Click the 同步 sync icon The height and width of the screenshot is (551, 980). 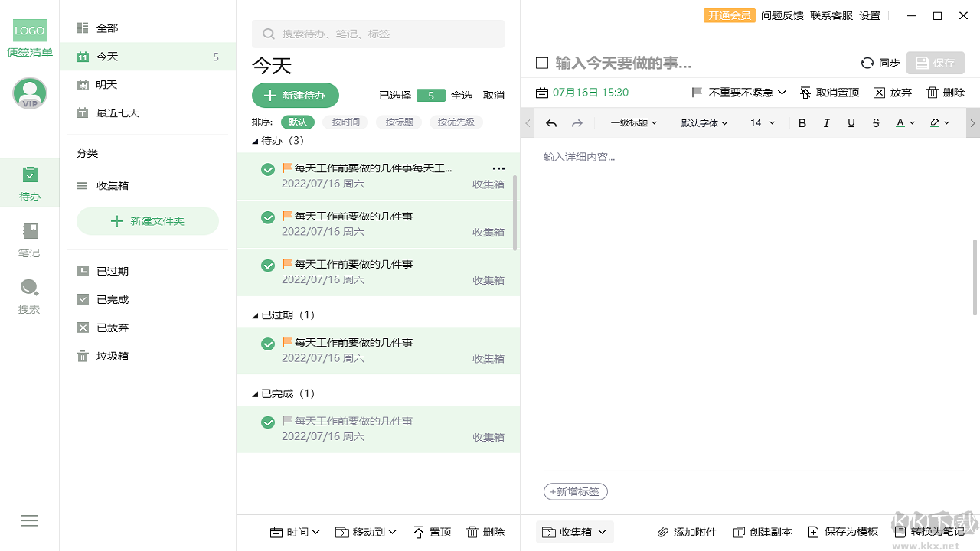tap(867, 63)
